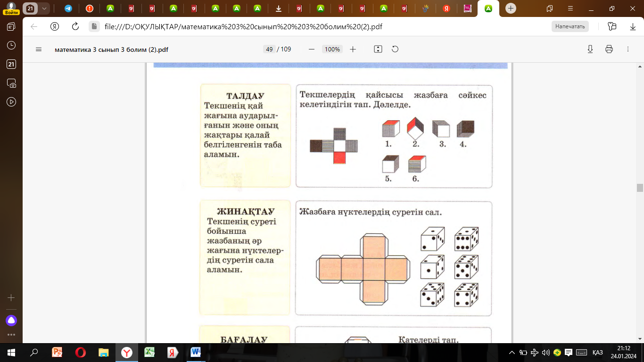Click the ЖИНАҚТАУ heading in the page

245,212
